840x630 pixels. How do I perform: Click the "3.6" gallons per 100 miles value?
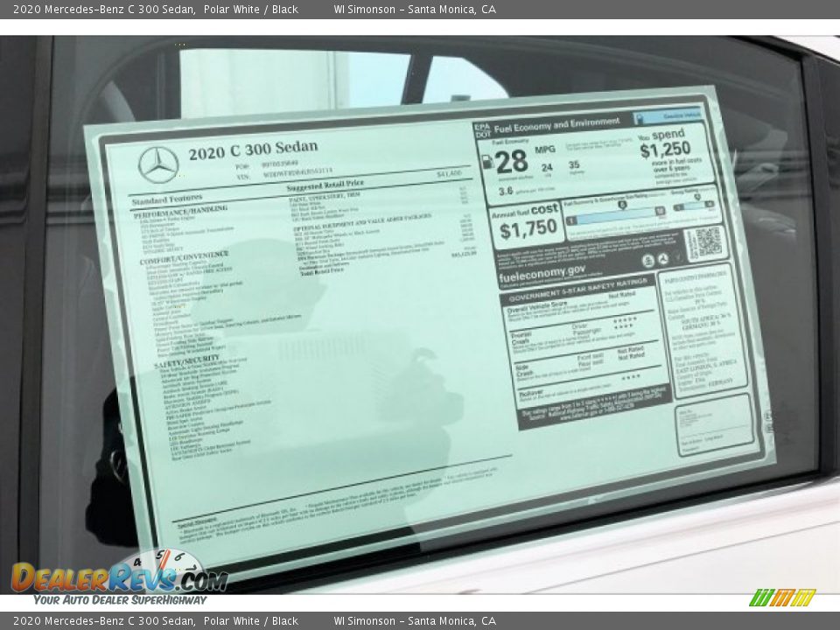[505, 192]
